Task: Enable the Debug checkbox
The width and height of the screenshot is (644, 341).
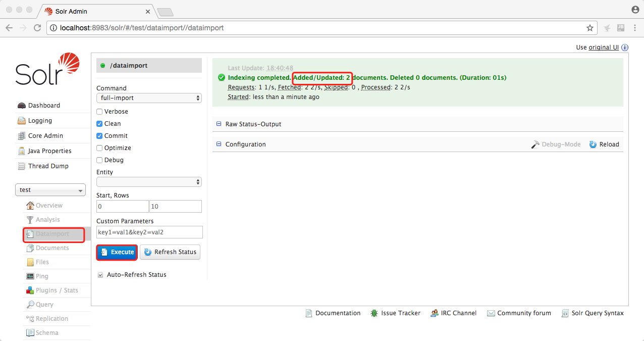Action: click(99, 160)
